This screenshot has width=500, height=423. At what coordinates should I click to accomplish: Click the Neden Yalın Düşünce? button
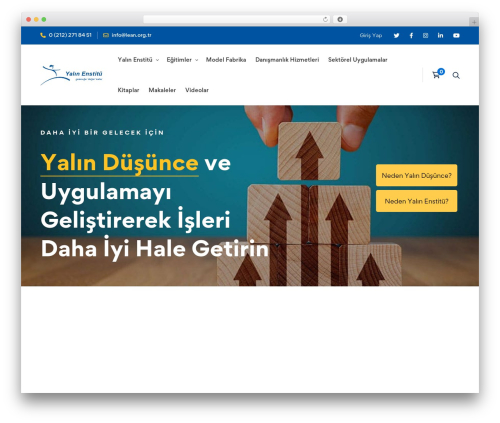click(416, 175)
